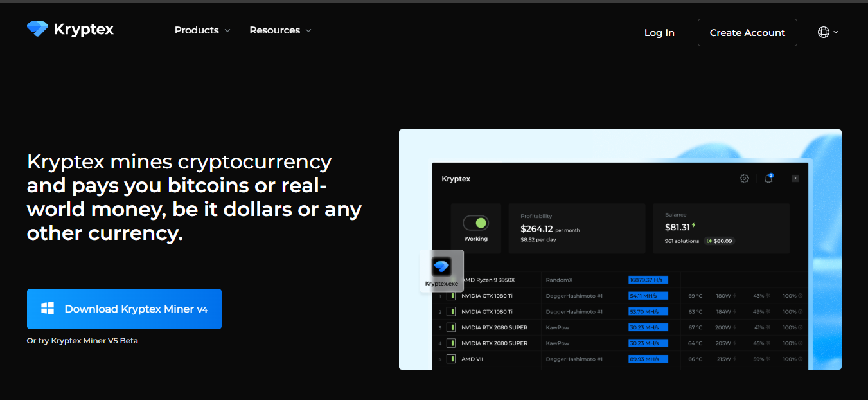Click the settings gear in the miner window
Image resolution: width=868 pixels, height=400 pixels.
point(744,178)
